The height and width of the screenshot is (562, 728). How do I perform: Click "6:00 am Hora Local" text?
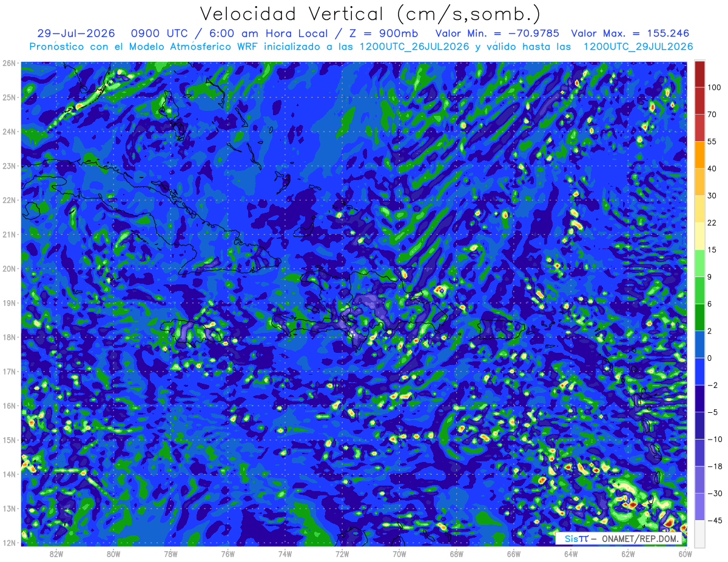tap(269, 33)
